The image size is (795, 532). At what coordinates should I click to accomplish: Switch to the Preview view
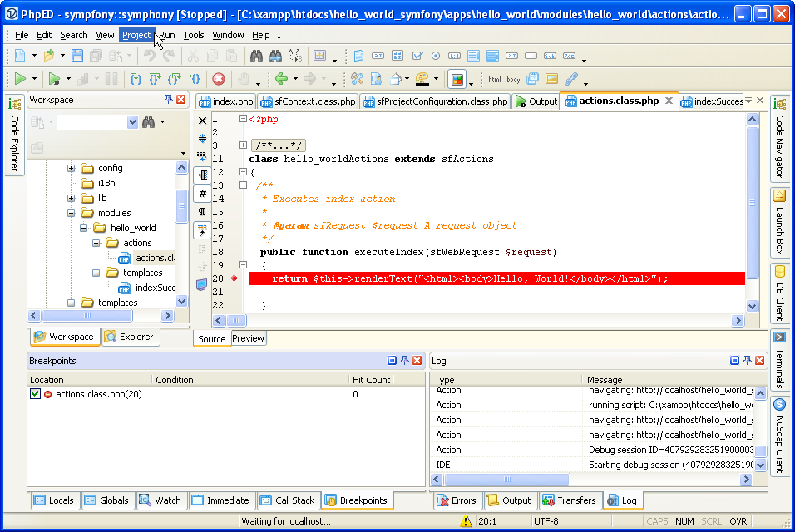pyautogui.click(x=248, y=338)
